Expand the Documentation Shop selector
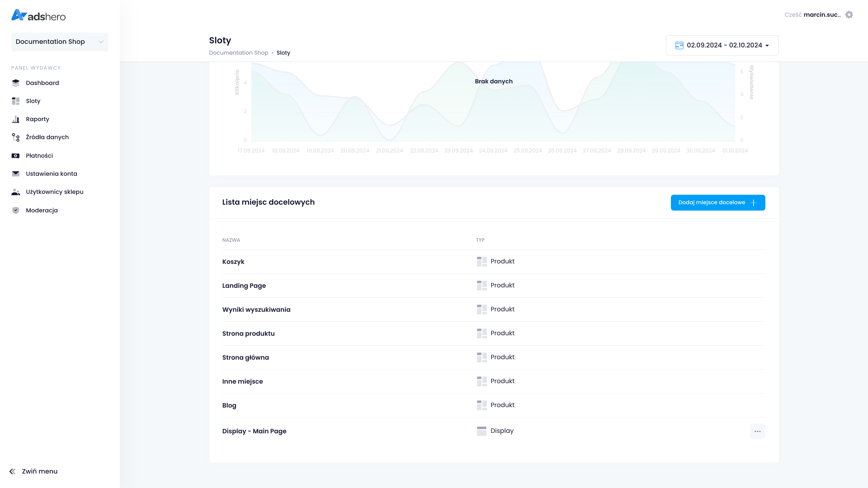This screenshot has height=488, width=868. (60, 42)
